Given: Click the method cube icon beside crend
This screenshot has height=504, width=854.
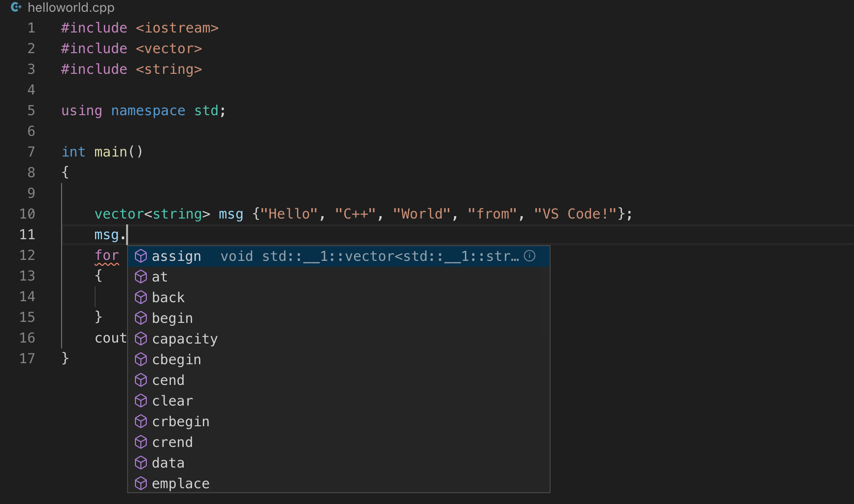Looking at the screenshot, I should click(141, 442).
